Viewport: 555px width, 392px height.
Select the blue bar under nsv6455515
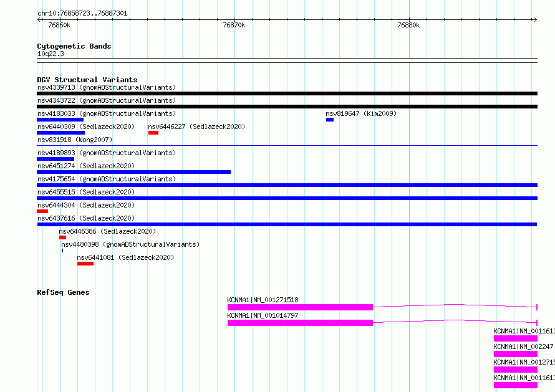[x=287, y=198]
